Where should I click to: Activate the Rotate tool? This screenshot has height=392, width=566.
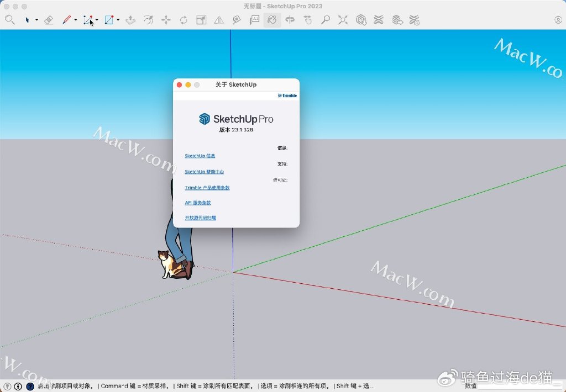(x=184, y=20)
